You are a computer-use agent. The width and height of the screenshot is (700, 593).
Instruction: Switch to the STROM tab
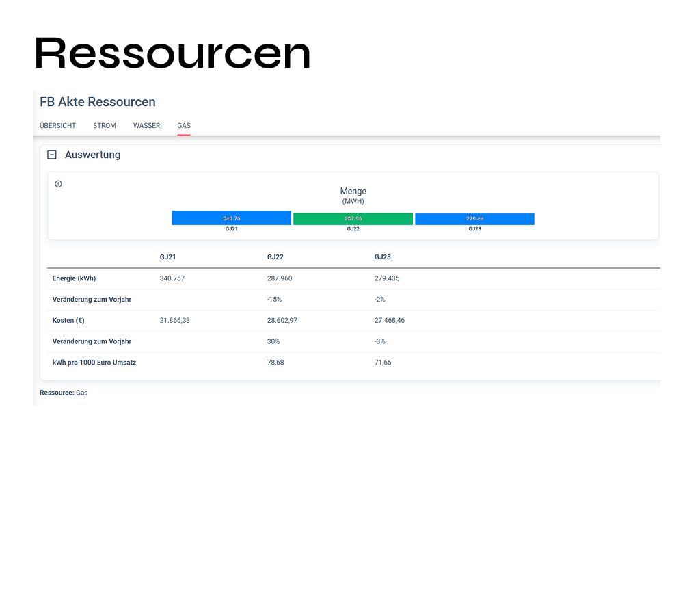[x=104, y=125]
